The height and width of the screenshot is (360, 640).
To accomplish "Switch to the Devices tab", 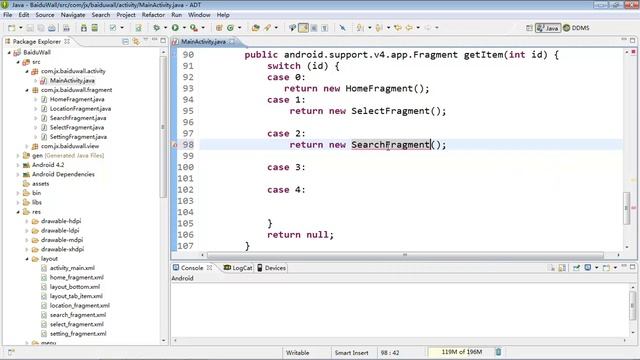I will coord(271,268).
